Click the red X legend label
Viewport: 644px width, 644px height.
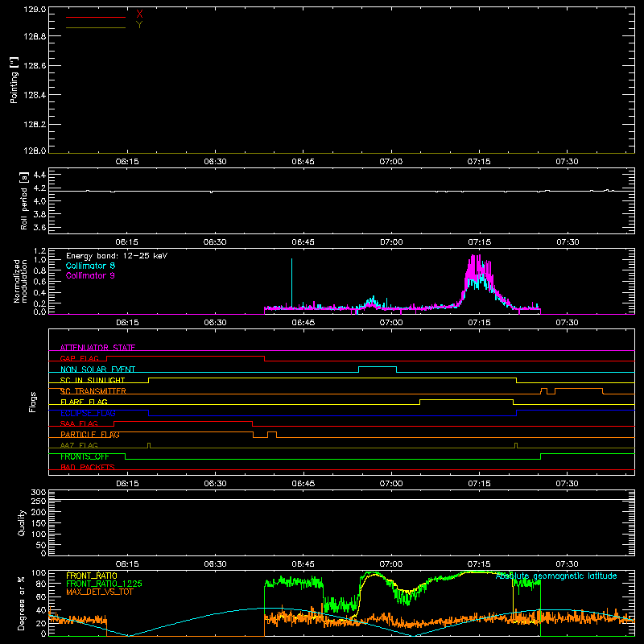click(139, 14)
